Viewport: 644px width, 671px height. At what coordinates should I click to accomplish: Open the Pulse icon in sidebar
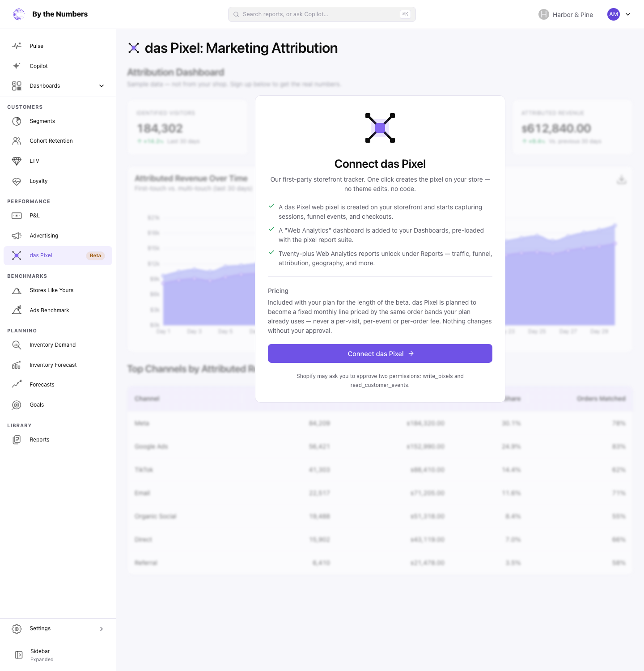point(17,46)
